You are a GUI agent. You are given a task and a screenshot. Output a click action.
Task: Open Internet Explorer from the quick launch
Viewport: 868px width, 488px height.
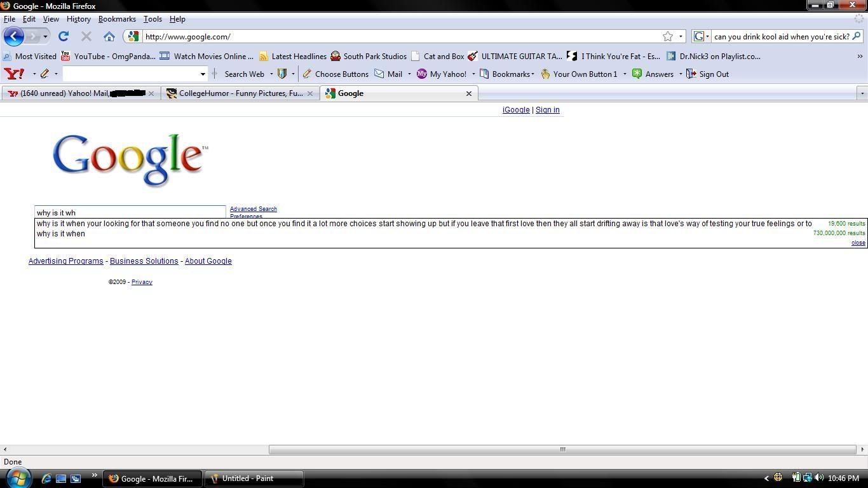(x=46, y=478)
